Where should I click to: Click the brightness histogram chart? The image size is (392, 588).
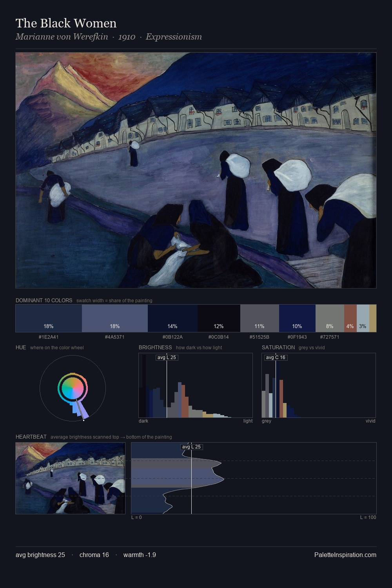(196, 385)
